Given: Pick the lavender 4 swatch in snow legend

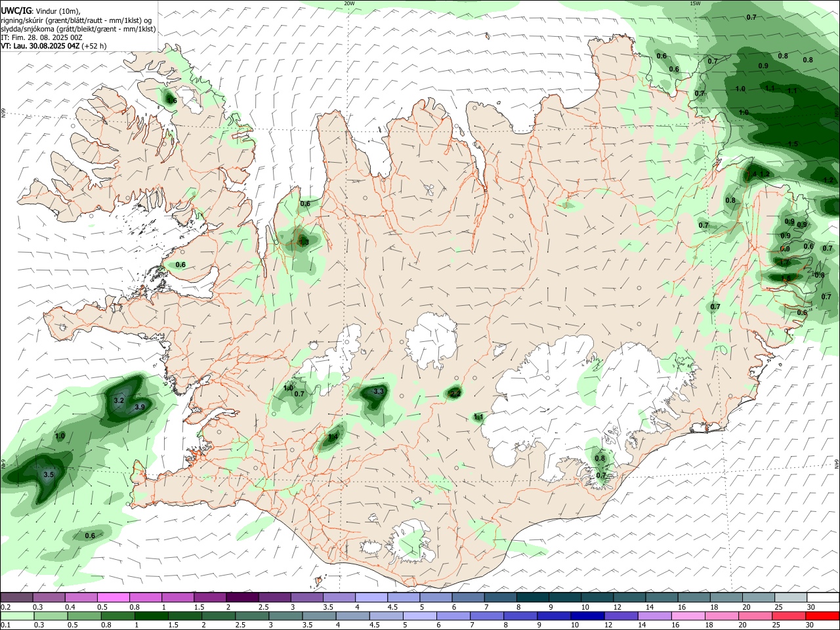Looking at the screenshot, I should [x=371, y=597].
